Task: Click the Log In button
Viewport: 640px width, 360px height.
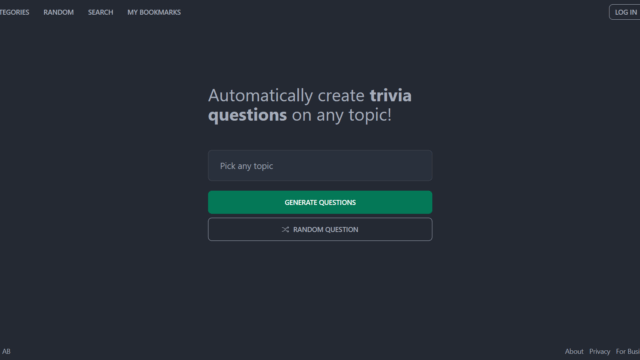Action: [624, 12]
